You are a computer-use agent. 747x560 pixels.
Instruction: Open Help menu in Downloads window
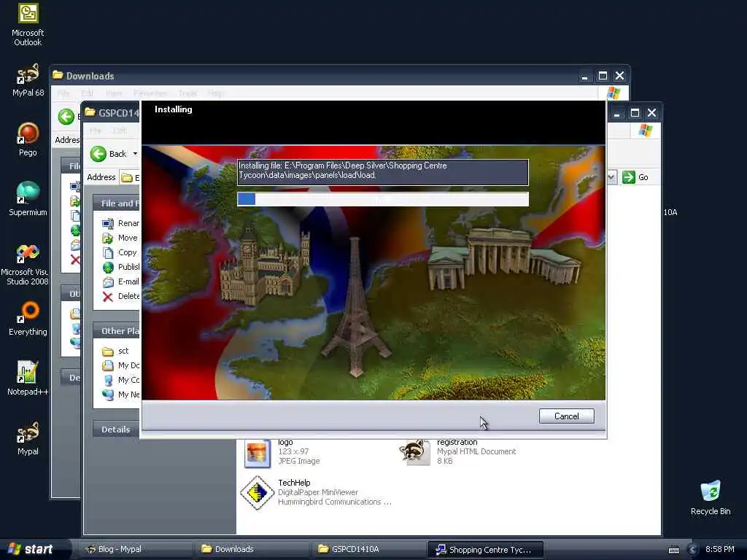(215, 93)
